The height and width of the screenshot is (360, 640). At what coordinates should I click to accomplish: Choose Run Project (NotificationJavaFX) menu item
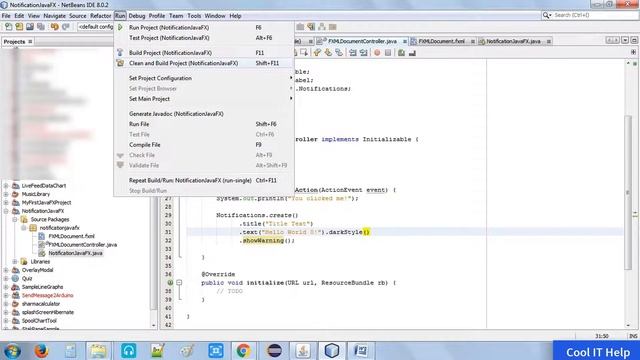tap(203, 27)
